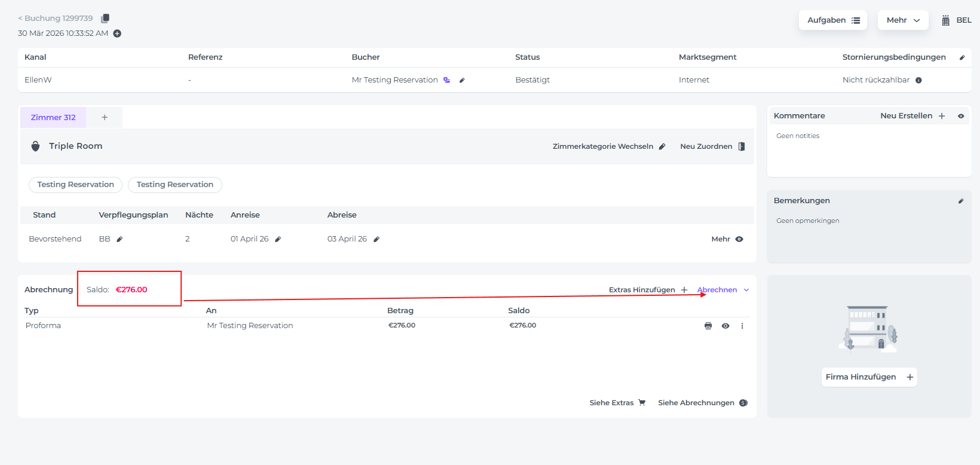Edit arrival date 01 April 26
The image size is (980, 465).
click(278, 239)
